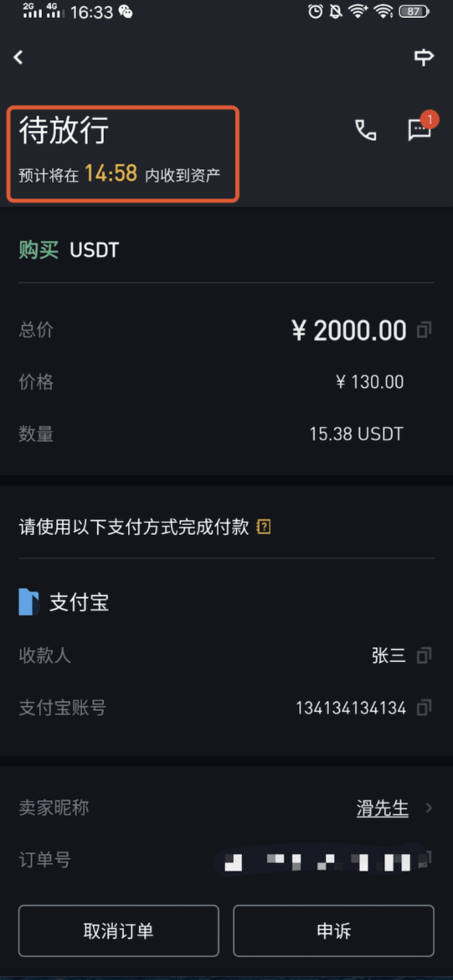Image resolution: width=453 pixels, height=980 pixels.
Task: Copy Alipay account number 134134134134
Action: pos(424,708)
